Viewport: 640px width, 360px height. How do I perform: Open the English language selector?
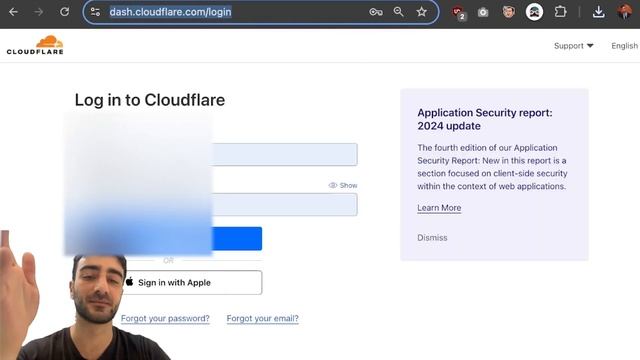[x=625, y=46]
